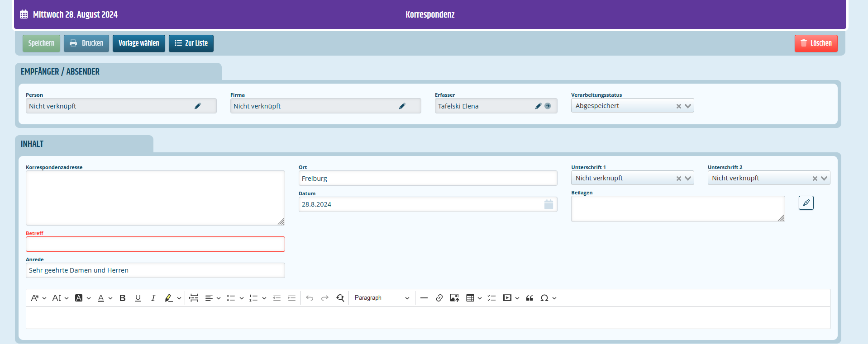Image resolution: width=868 pixels, height=344 pixels.
Task: Toggle italic formatting
Action: coord(153,298)
